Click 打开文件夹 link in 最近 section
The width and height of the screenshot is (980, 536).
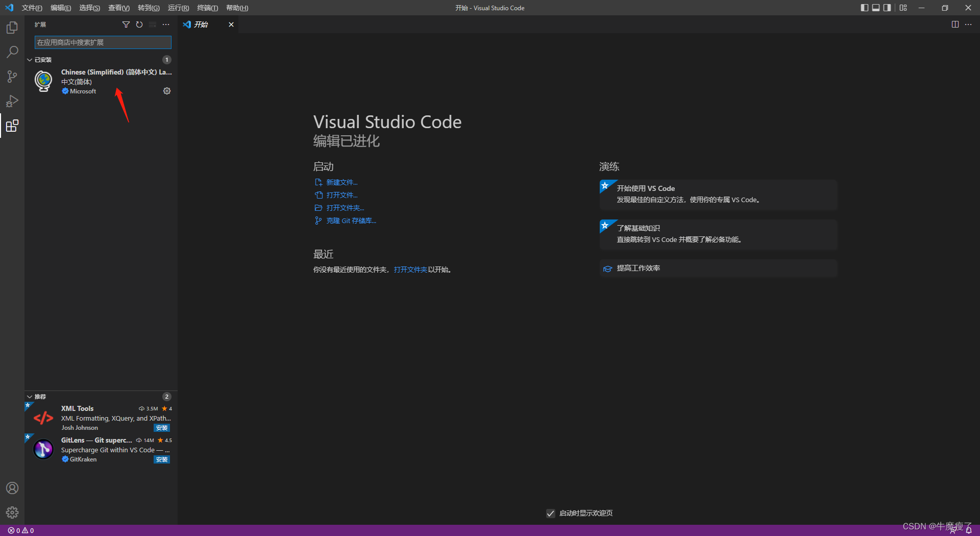click(x=410, y=270)
